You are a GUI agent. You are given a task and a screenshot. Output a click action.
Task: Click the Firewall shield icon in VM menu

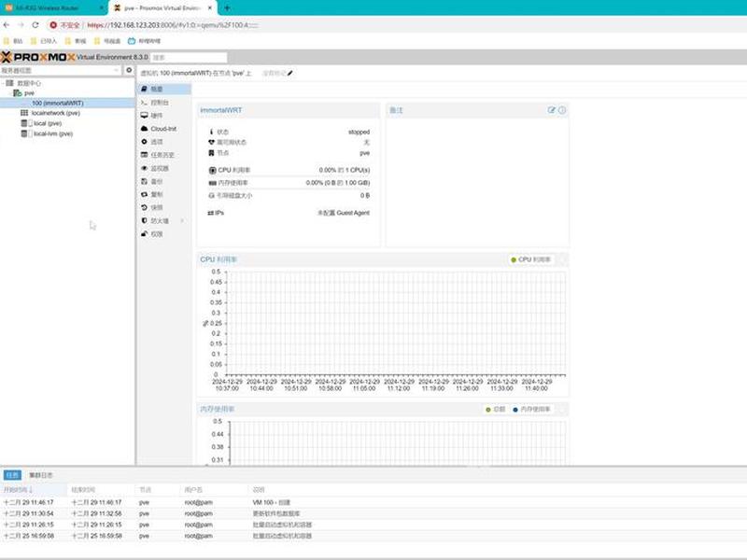[145, 220]
